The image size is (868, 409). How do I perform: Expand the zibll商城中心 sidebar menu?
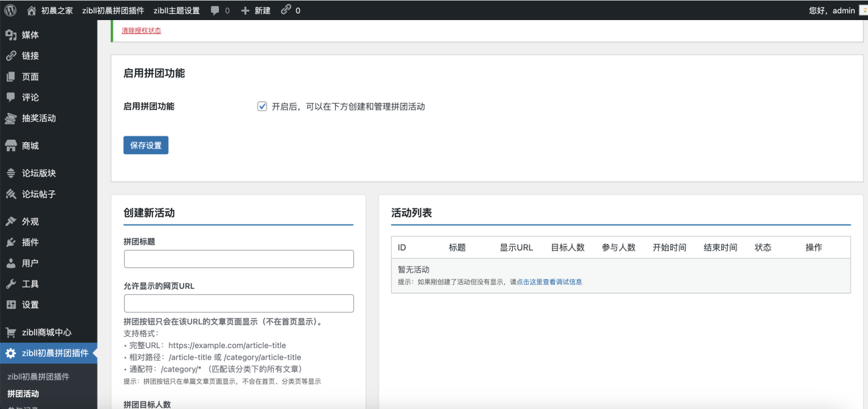click(46, 332)
